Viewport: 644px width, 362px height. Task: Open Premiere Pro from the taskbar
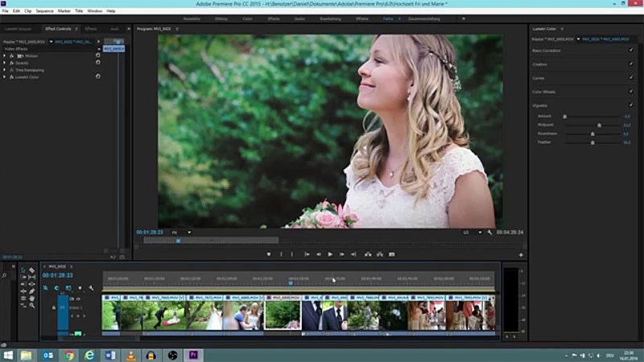pyautogui.click(x=193, y=355)
